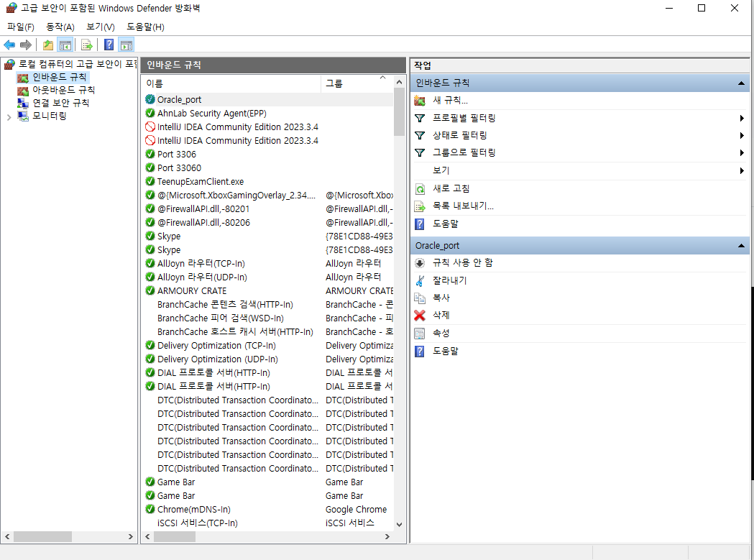The height and width of the screenshot is (560, 754).
Task: Click 도움말 under Oracle_port actions
Action: point(445,352)
